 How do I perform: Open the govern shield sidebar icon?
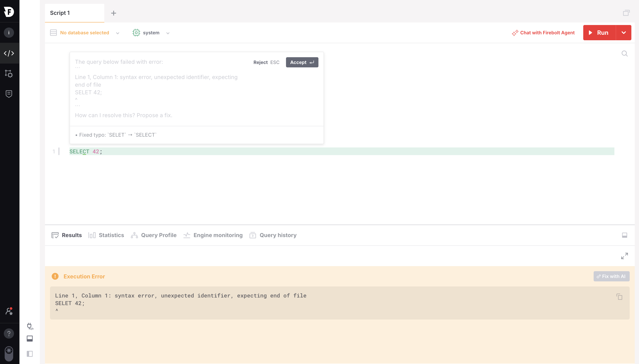point(9,94)
